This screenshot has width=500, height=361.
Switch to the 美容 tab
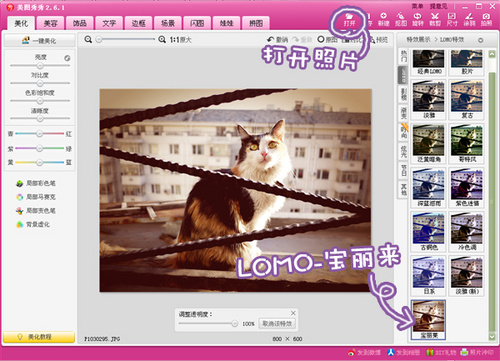[51, 23]
